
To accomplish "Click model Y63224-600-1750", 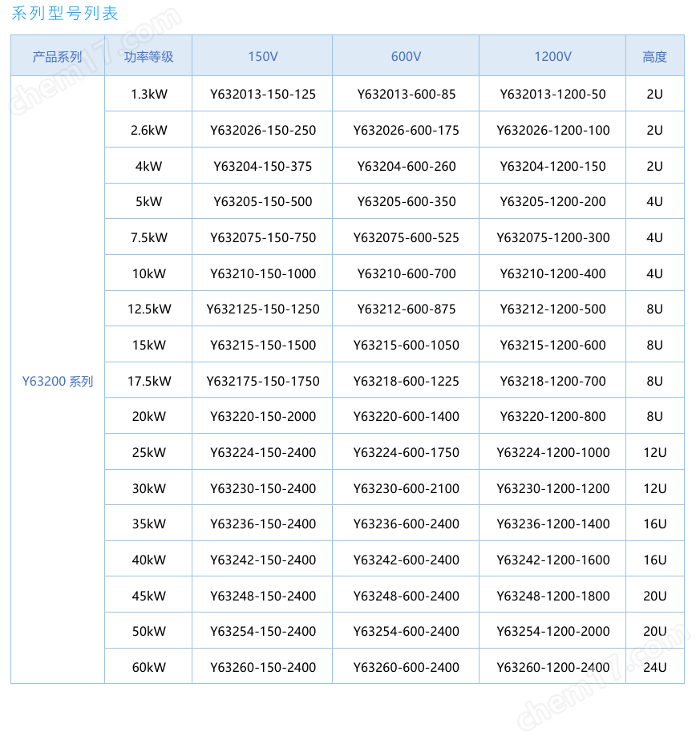I will 406,452.
